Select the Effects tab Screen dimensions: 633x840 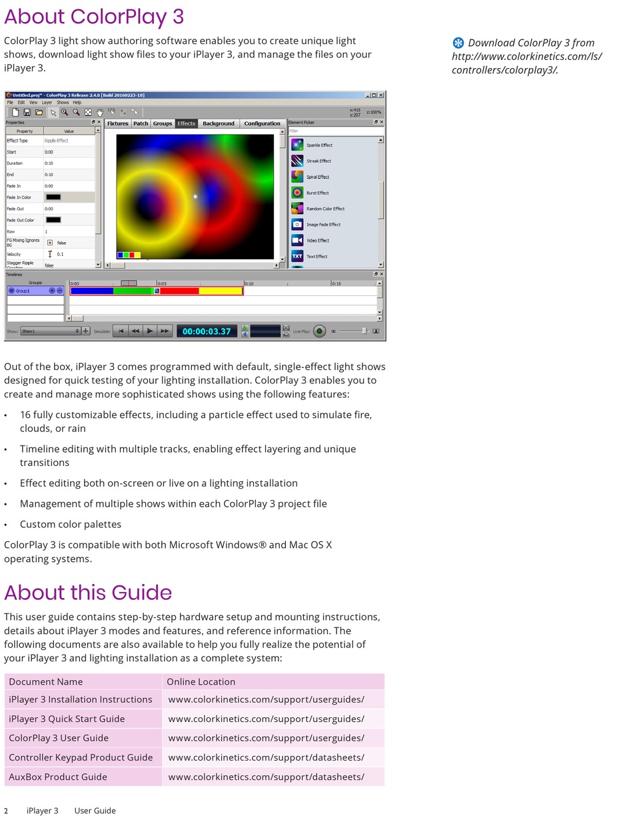pos(187,123)
